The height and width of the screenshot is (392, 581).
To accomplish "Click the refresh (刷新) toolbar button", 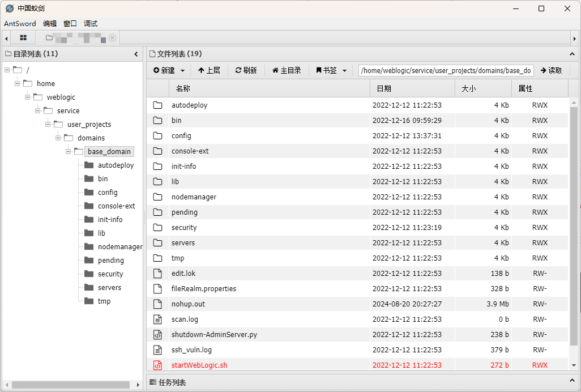I will [246, 70].
